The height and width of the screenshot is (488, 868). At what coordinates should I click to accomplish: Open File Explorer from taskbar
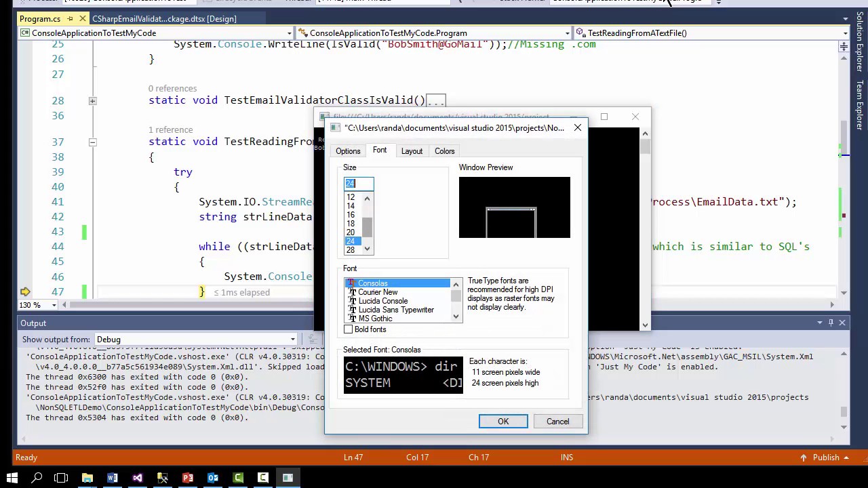(87, 478)
